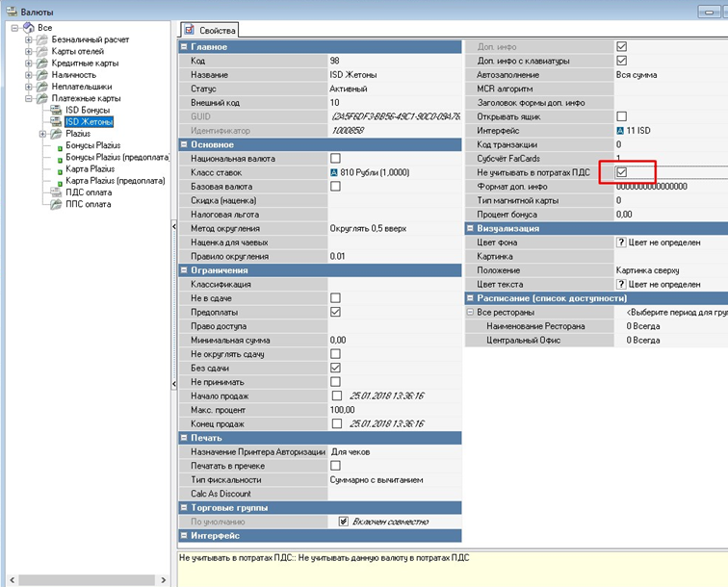Collapse the Платежные карты tree node
This screenshot has width=728, height=587.
(x=29, y=98)
